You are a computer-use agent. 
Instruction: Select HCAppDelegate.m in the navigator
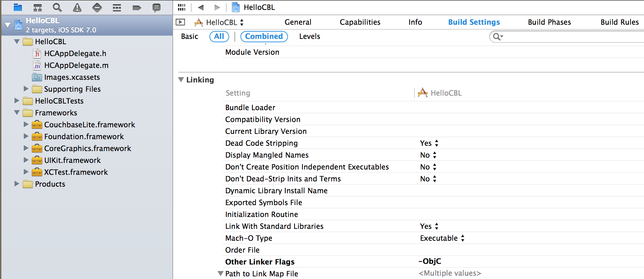[76, 65]
